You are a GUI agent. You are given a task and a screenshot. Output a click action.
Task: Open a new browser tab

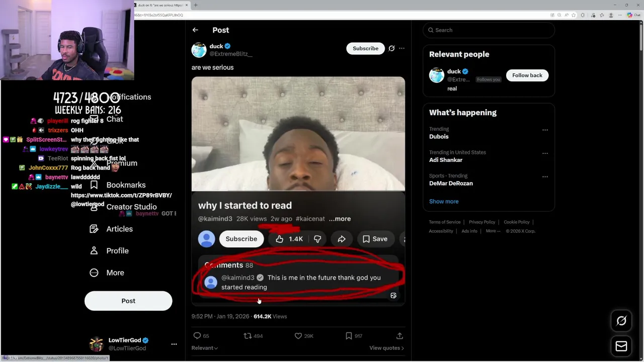pyautogui.click(x=196, y=5)
